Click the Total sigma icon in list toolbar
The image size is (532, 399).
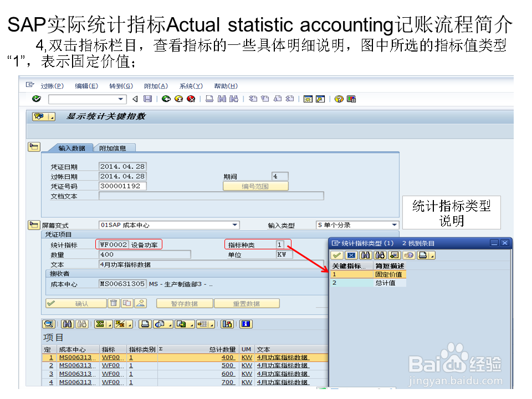[100, 324]
